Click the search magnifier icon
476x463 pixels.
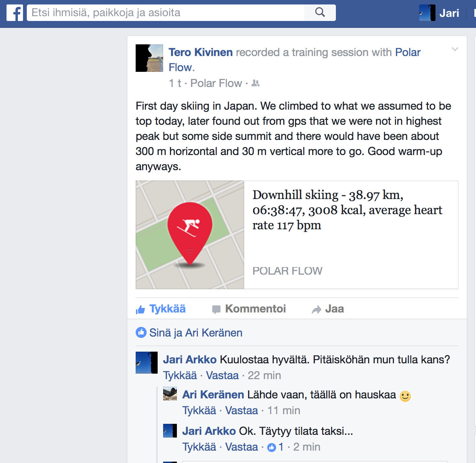[x=320, y=12]
